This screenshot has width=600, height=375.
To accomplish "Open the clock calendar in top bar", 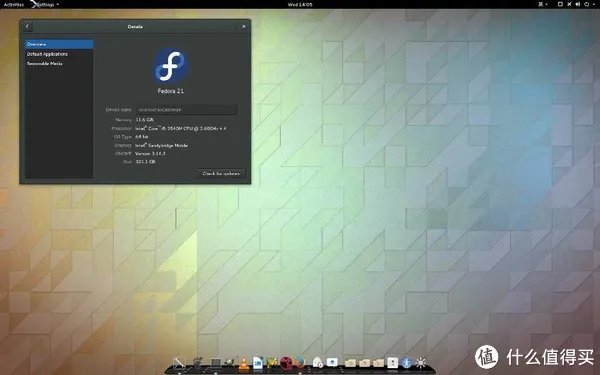I will point(300,4).
